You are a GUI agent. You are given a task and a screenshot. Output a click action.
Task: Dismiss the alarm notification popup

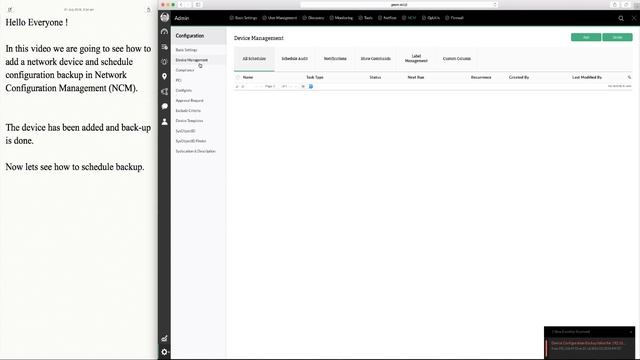click(x=631, y=332)
